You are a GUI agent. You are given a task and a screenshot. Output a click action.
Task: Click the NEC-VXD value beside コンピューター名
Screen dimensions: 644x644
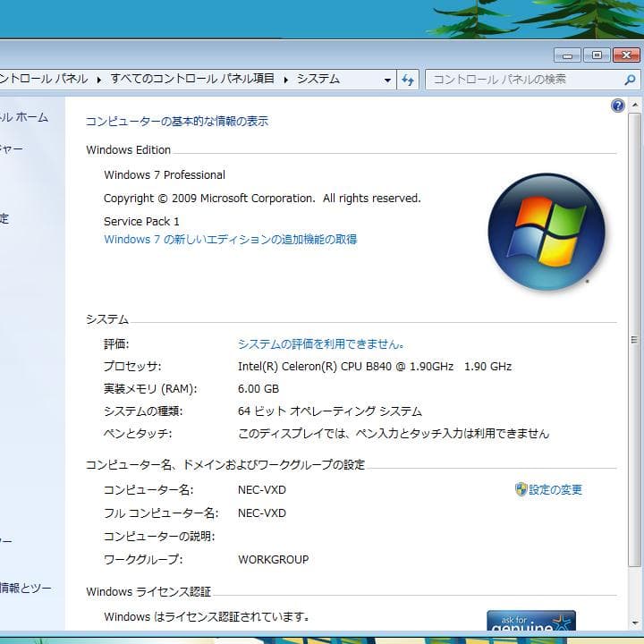(x=261, y=490)
